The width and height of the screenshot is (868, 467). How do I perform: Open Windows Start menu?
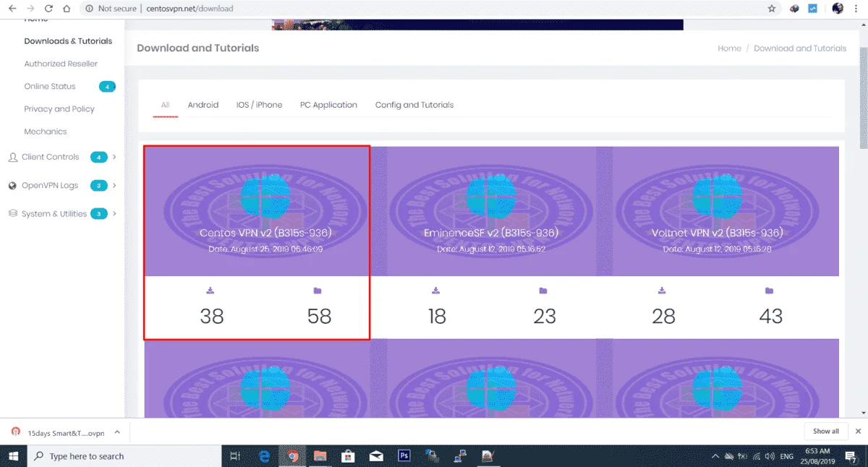[x=13, y=456]
